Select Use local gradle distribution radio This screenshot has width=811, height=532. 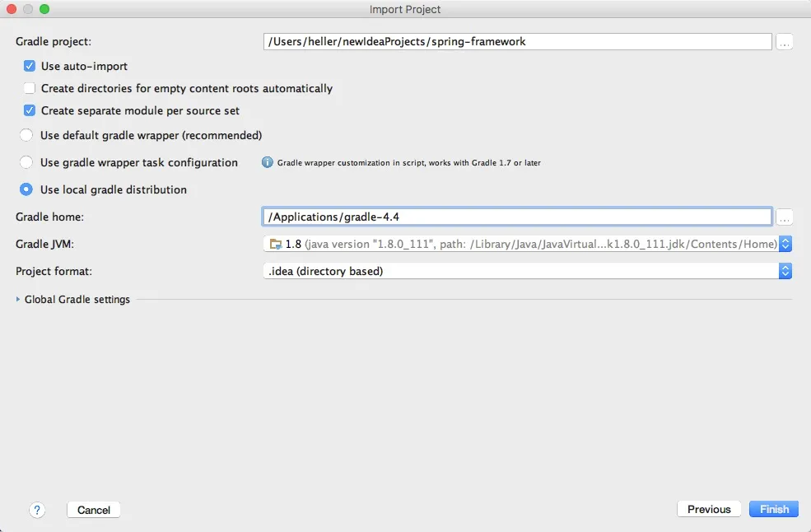click(x=26, y=189)
